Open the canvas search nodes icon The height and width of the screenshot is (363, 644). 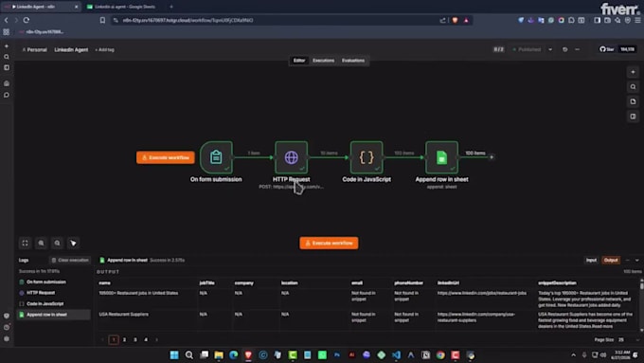coord(633,87)
